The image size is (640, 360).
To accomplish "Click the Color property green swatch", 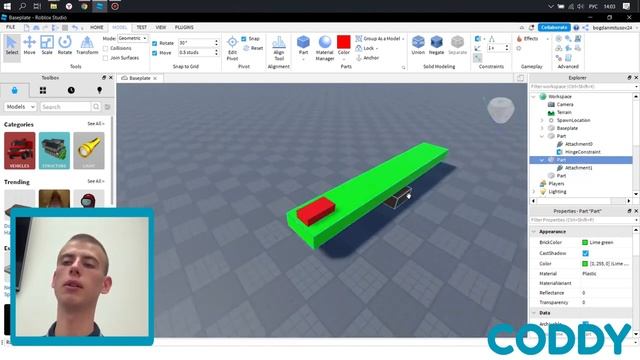I will click(x=585, y=264).
